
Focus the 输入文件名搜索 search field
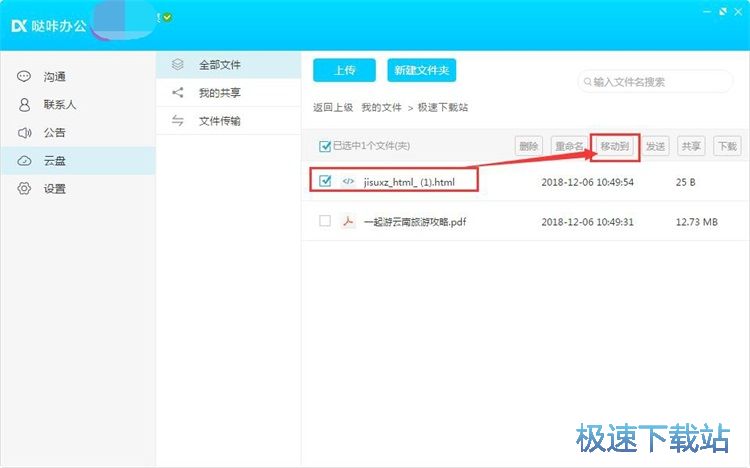coord(655,82)
